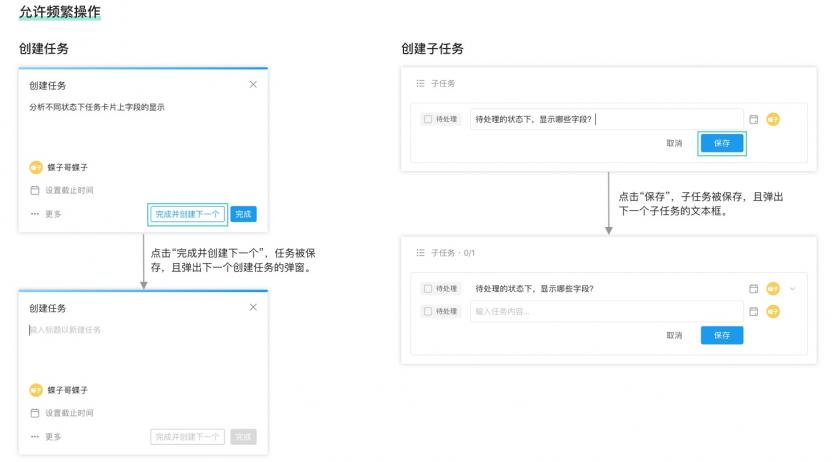Click the plain 子任务 header label
Viewport: 840px width, 462px height.
pyautogui.click(x=443, y=83)
